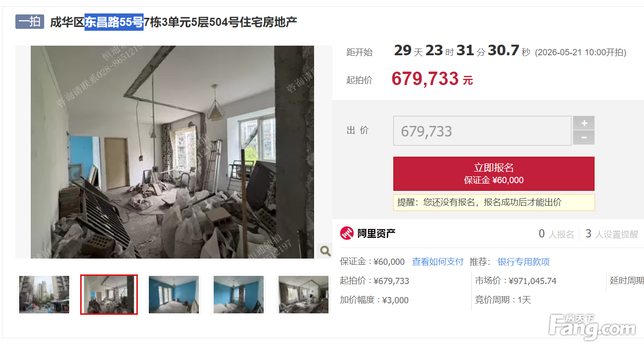
Task: Select the fifth debris room thumbnail
Action: pyautogui.click(x=304, y=294)
